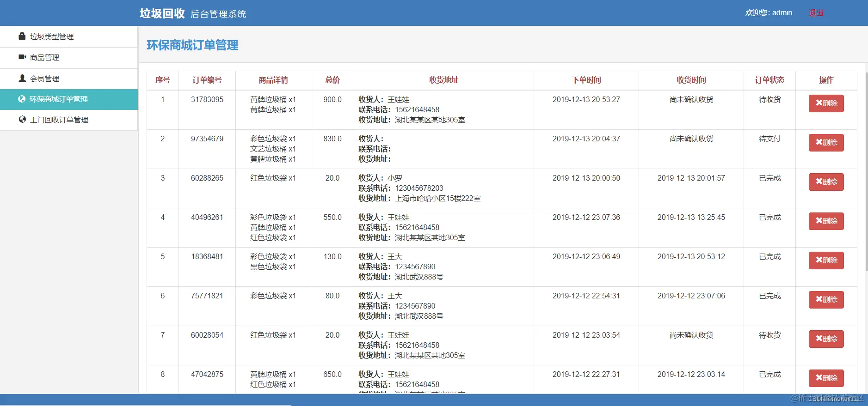The width and height of the screenshot is (868, 406).
Task: Click order time 2019-12-13 20:53:27
Action: click(586, 100)
